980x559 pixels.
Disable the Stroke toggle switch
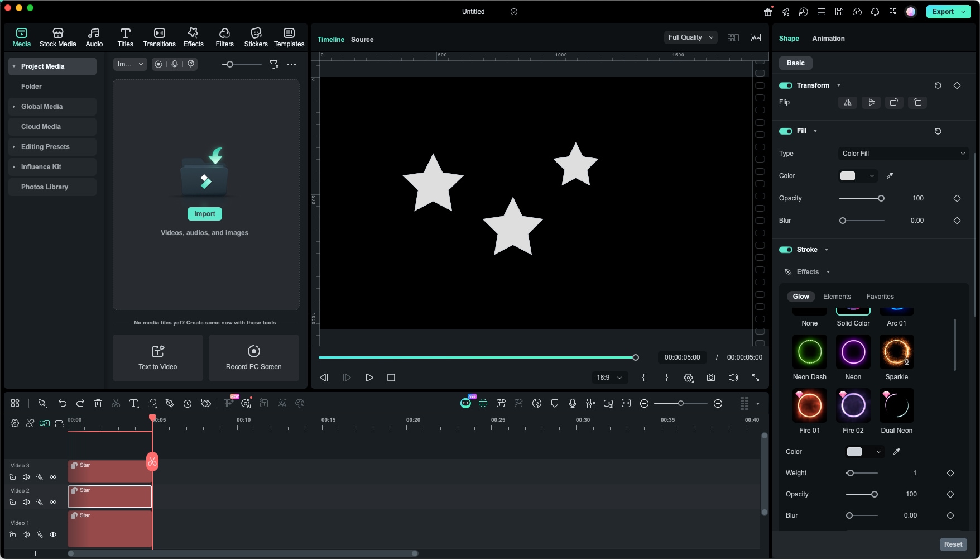tap(786, 250)
